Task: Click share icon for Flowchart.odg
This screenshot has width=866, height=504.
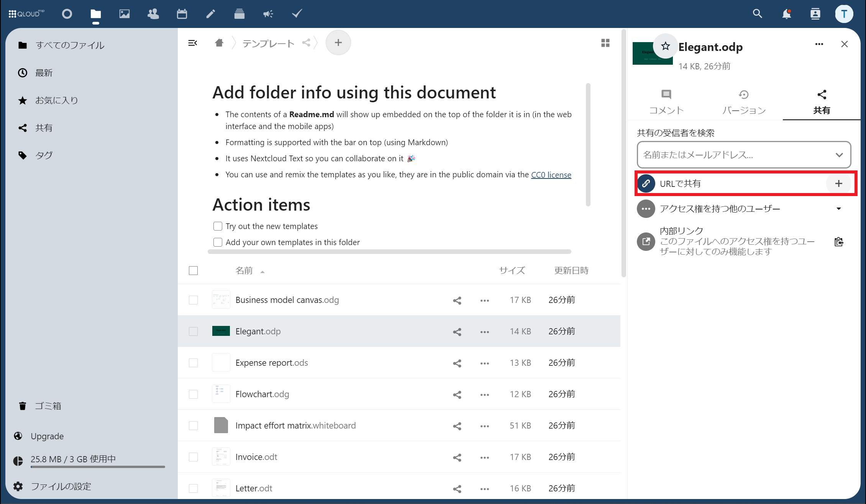Action: pos(457,394)
